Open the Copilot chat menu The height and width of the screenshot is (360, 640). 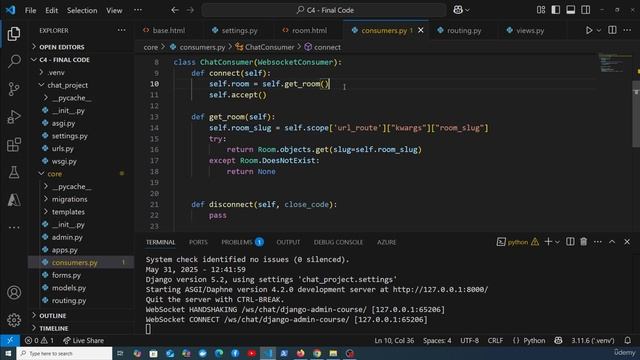[x=461, y=10]
